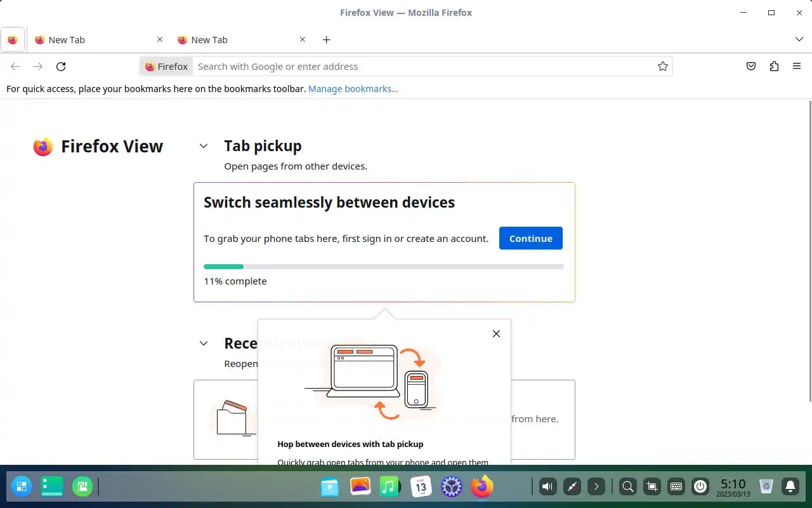Open the notification center bell

point(790,487)
